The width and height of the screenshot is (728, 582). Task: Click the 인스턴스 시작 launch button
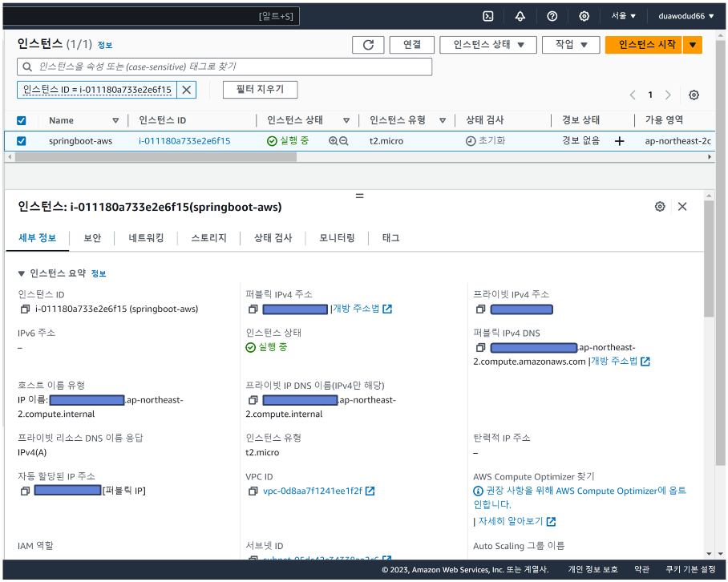(644, 45)
